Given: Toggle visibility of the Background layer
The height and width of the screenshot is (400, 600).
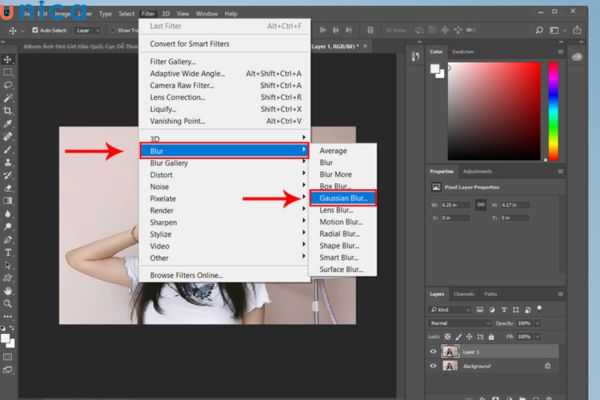Looking at the screenshot, I should tap(433, 367).
